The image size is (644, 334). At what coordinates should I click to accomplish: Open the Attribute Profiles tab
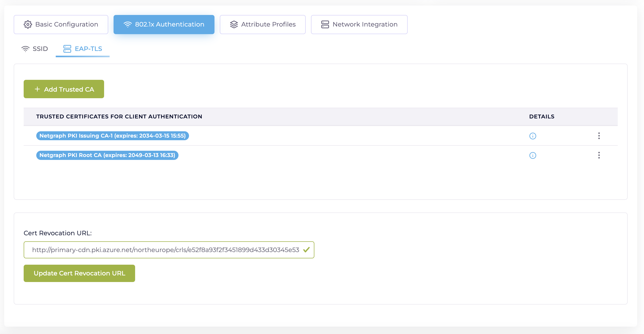pos(263,24)
